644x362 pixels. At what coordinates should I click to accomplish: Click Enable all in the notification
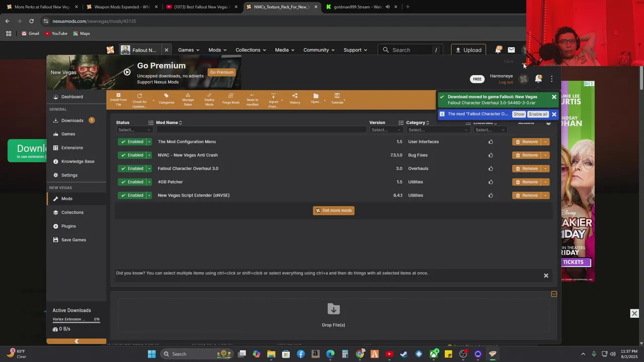click(x=538, y=114)
